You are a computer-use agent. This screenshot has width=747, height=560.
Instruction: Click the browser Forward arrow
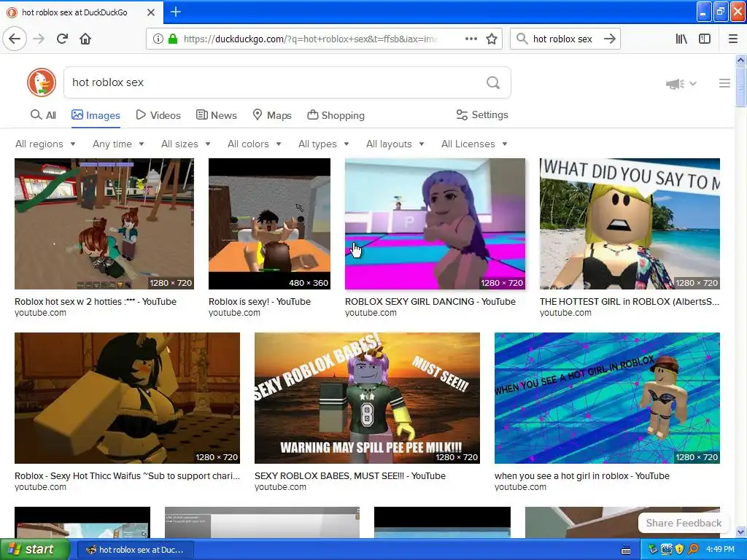[x=39, y=39]
